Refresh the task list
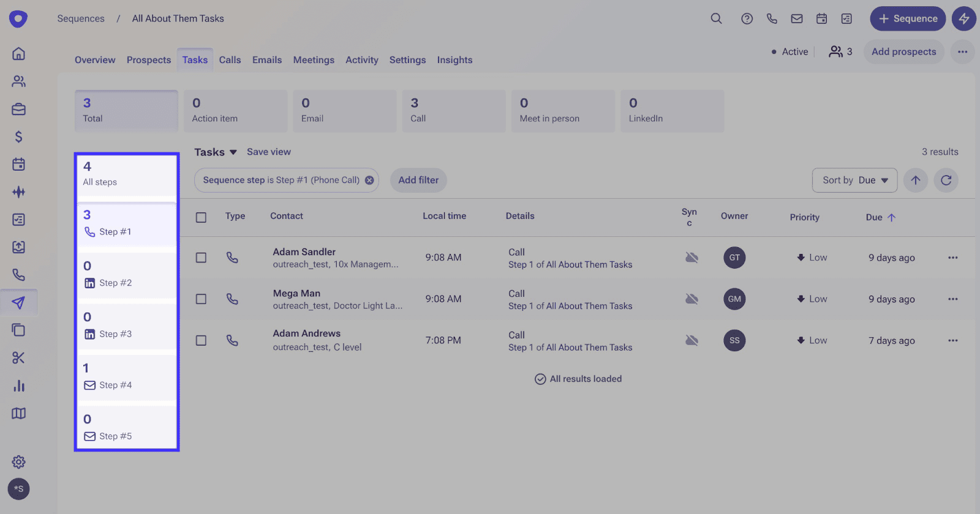 click(946, 180)
